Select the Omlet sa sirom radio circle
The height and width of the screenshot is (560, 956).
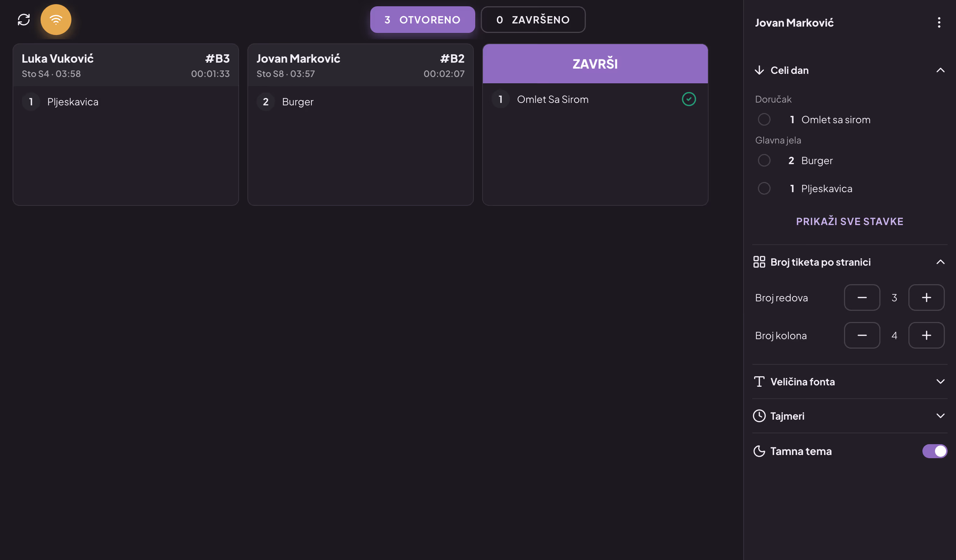pos(764,119)
